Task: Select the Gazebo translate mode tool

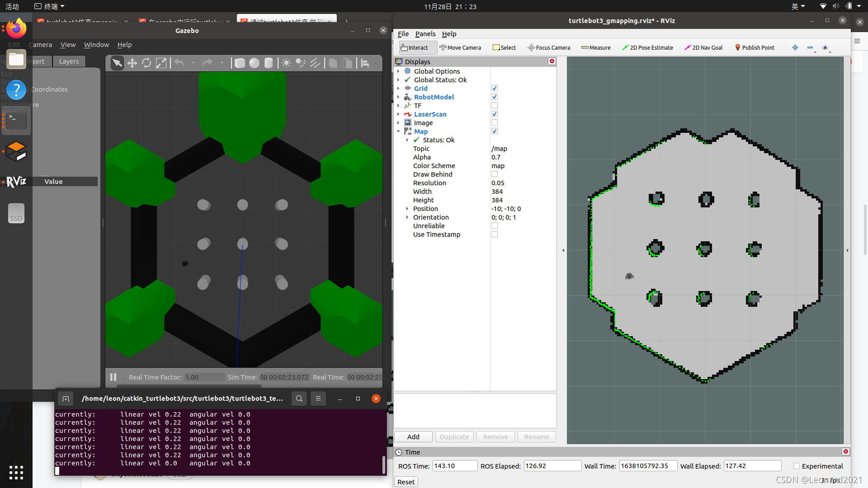Action: pyautogui.click(x=132, y=63)
